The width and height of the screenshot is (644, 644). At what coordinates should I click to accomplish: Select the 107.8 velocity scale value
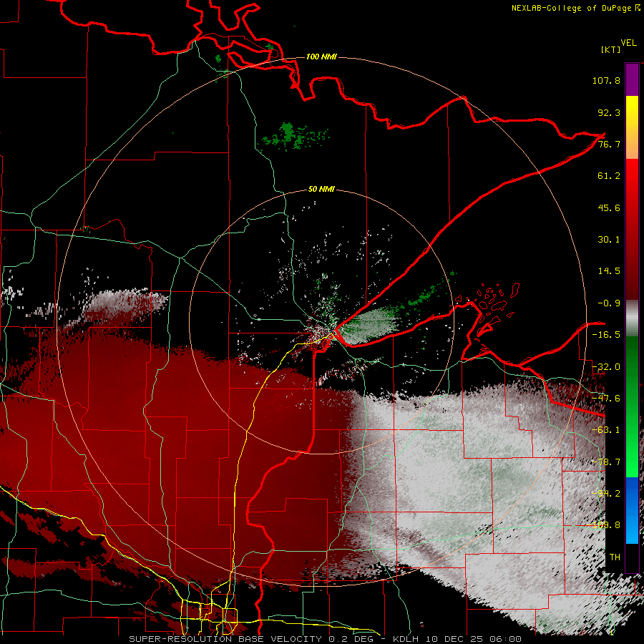coord(606,80)
